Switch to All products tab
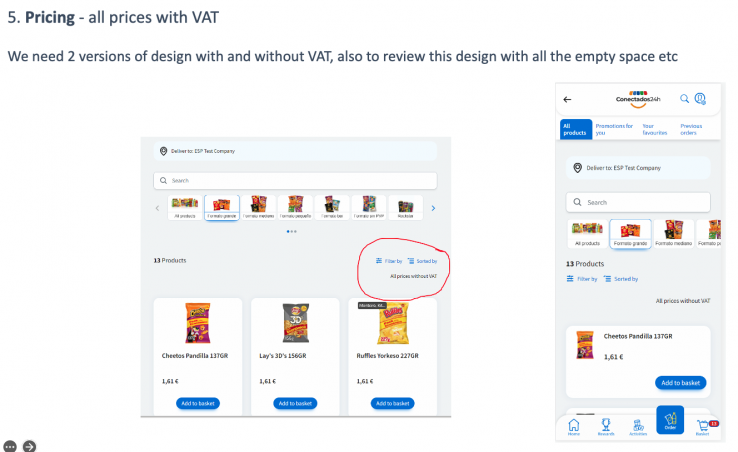738x452 pixels. (x=576, y=129)
